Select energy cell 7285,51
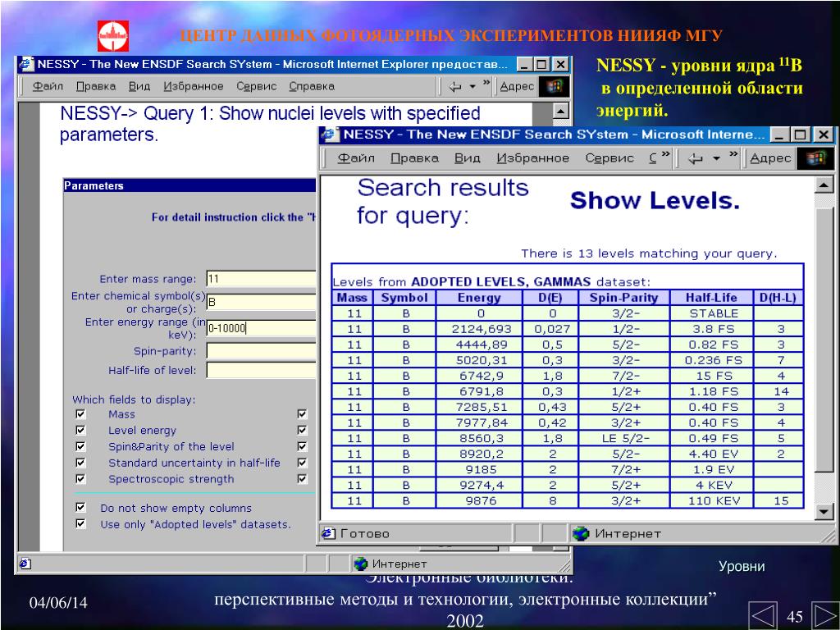The height and width of the screenshot is (630, 840). tap(481, 407)
